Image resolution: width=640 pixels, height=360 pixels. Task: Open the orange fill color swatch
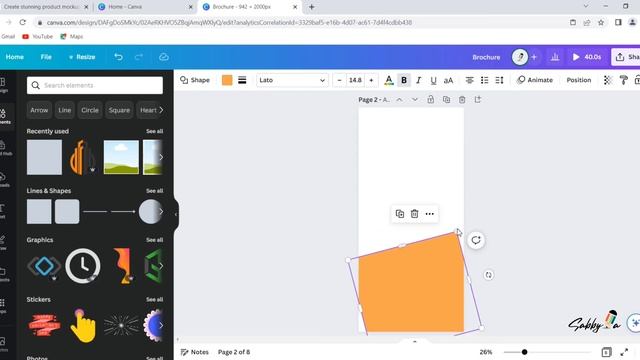(227, 80)
